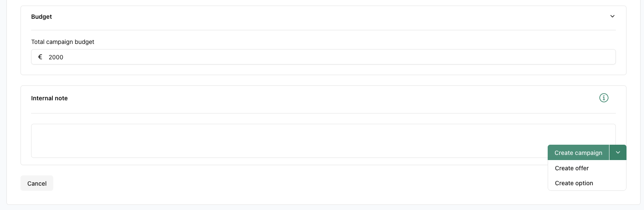Click blank space right of Cancel button

tap(256, 183)
